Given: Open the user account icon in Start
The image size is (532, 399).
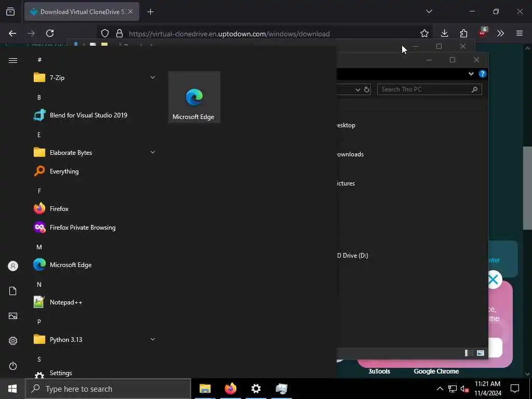Looking at the screenshot, I should [x=13, y=266].
